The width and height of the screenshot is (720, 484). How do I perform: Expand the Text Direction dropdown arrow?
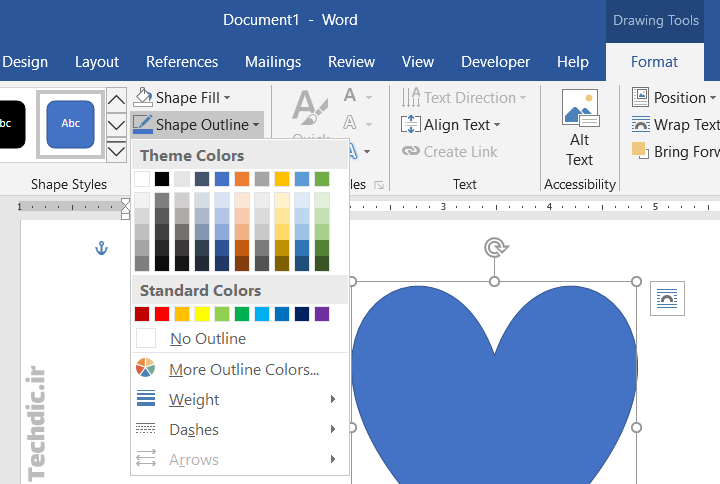pyautogui.click(x=523, y=98)
